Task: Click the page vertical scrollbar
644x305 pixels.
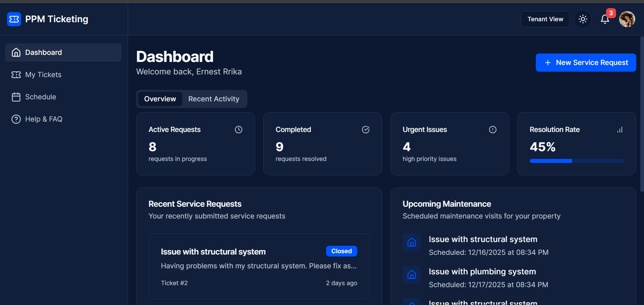Action: (642, 114)
